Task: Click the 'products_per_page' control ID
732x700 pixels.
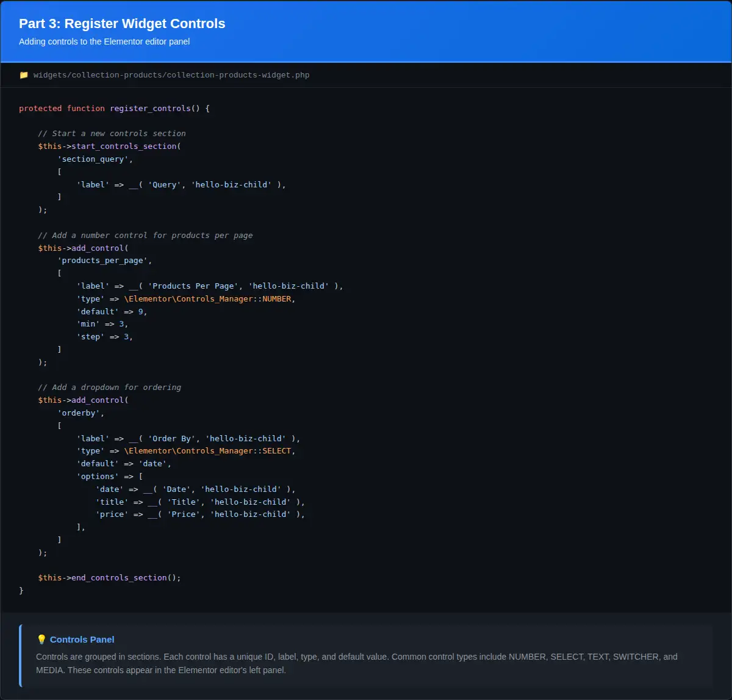Action: click(x=104, y=261)
